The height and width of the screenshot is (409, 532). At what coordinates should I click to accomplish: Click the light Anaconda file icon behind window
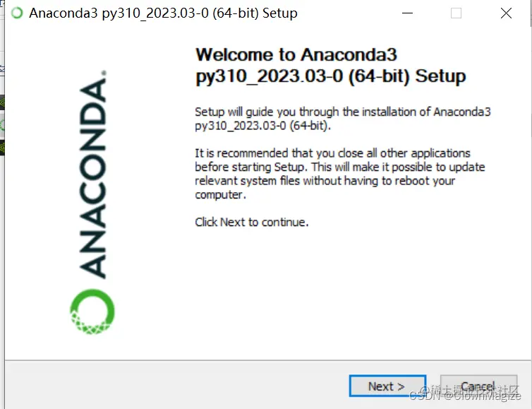(x=2, y=126)
